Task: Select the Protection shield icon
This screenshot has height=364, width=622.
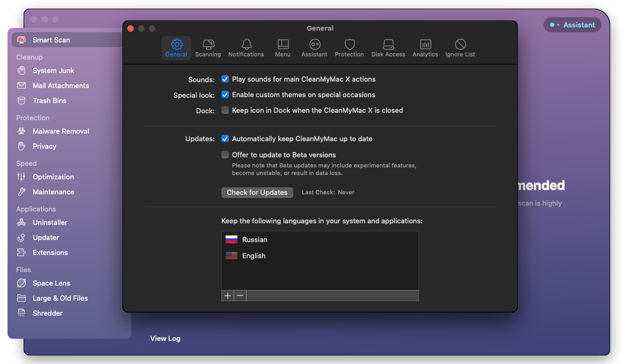Action: tap(349, 45)
